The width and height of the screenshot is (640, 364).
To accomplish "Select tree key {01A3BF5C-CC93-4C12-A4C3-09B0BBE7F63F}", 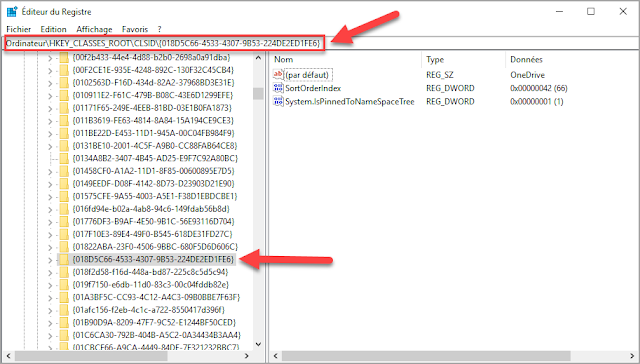I will point(156,297).
